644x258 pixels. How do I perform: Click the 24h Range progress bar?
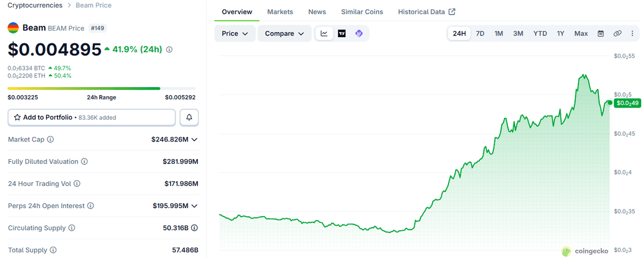click(x=101, y=88)
